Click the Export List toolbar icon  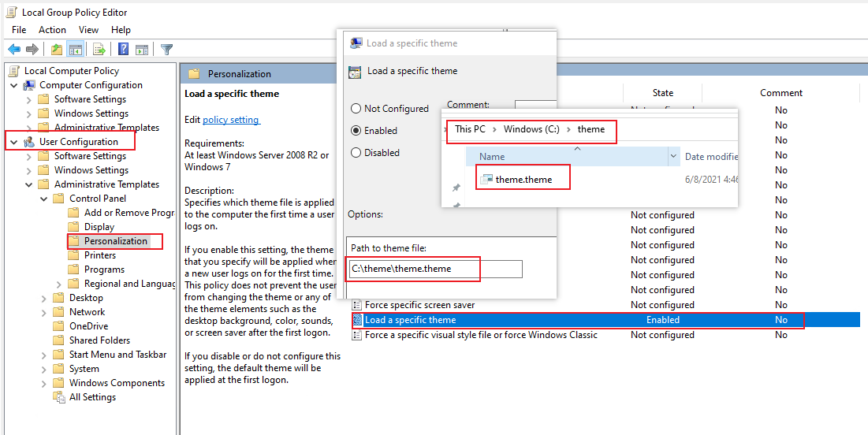click(x=99, y=50)
